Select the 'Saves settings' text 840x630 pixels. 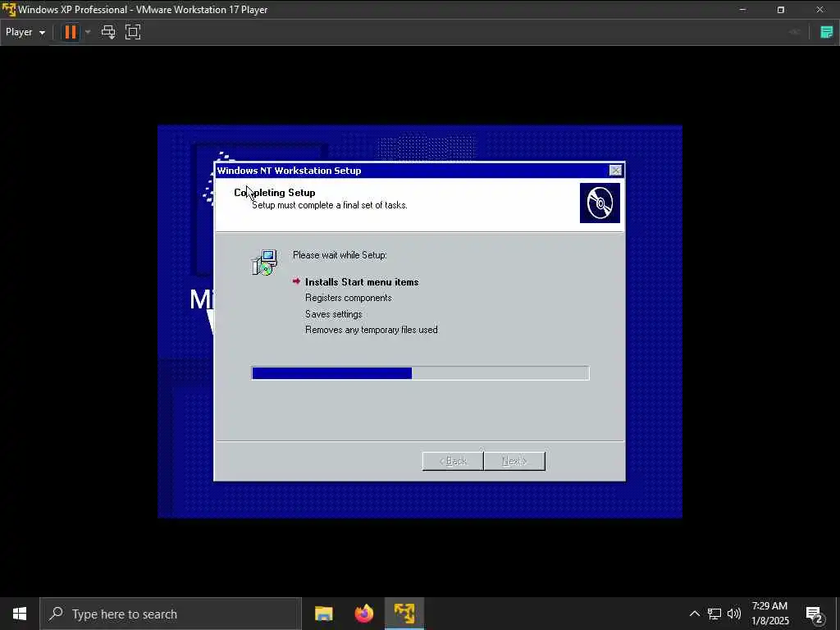pos(333,314)
